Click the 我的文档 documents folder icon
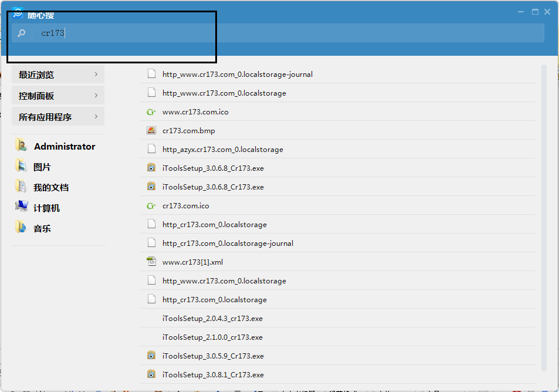This screenshot has width=559, height=392. coord(21,186)
